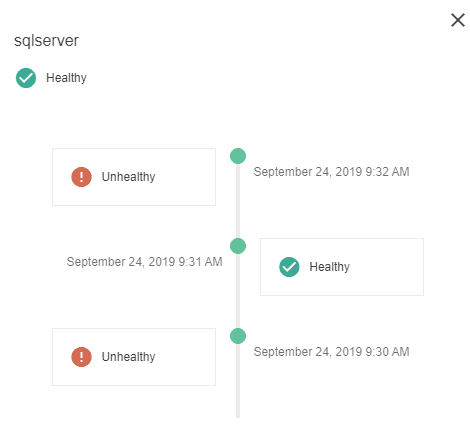Screen dimensions: 470x424
Task: Click the Unhealthy text in the 9:32 AM card
Action: click(x=128, y=177)
